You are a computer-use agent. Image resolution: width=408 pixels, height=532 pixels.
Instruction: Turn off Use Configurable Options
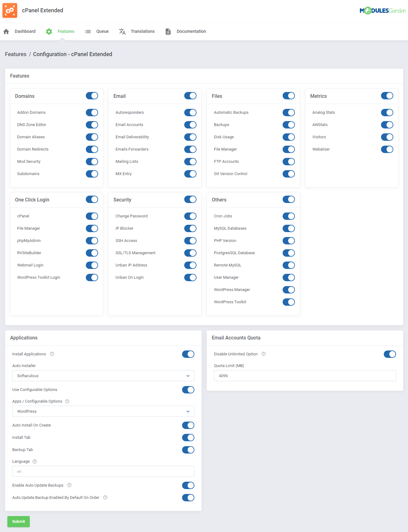pos(188,390)
